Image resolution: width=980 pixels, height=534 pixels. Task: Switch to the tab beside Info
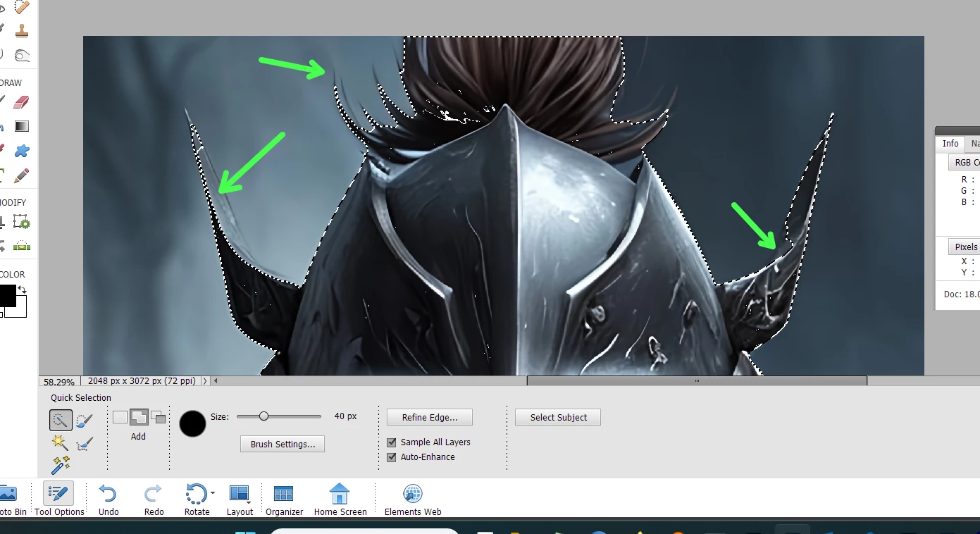(974, 144)
